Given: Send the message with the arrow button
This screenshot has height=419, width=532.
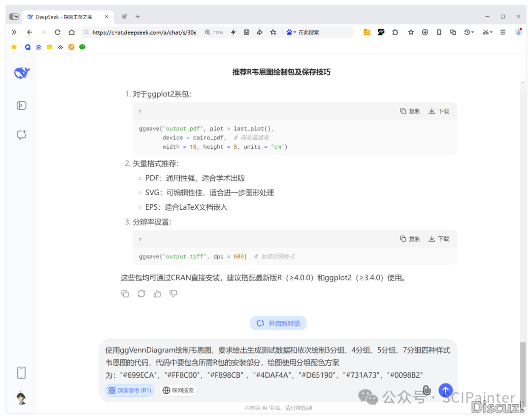Looking at the screenshot, I should pos(445,390).
